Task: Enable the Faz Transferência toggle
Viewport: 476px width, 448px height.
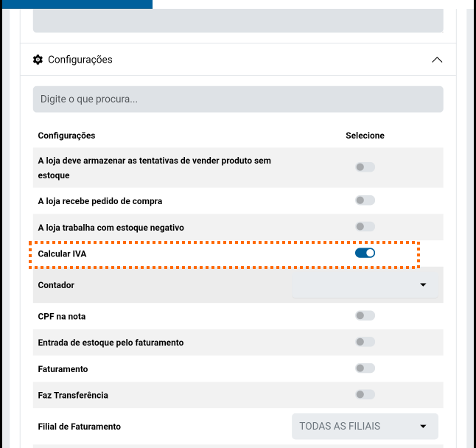Action: coord(365,394)
